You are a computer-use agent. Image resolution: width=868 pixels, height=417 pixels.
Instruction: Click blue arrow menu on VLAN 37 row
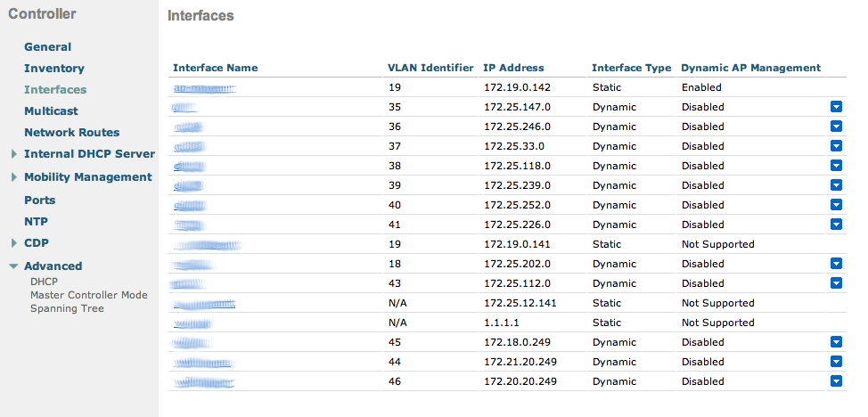tap(836, 146)
